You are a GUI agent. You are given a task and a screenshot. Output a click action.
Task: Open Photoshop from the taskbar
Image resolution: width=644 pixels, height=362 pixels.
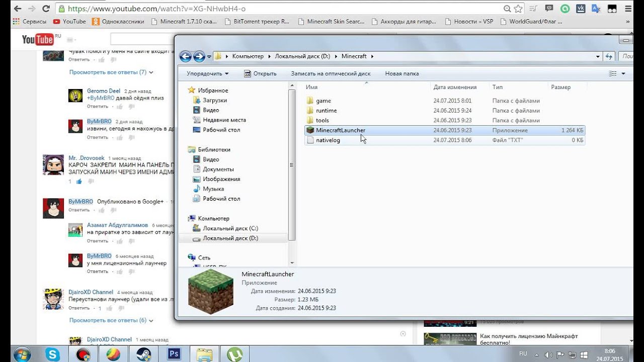[174, 354]
